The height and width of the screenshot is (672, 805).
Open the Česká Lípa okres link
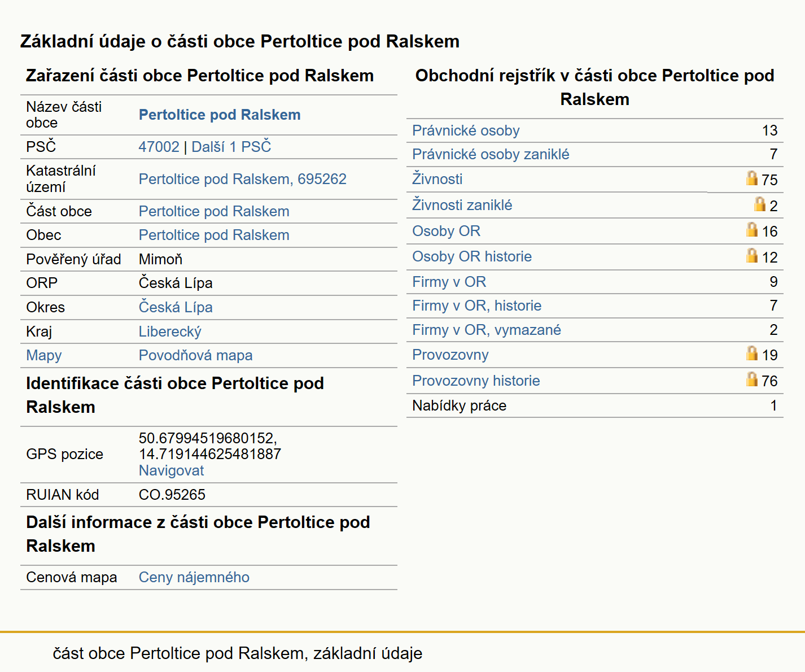pos(176,307)
